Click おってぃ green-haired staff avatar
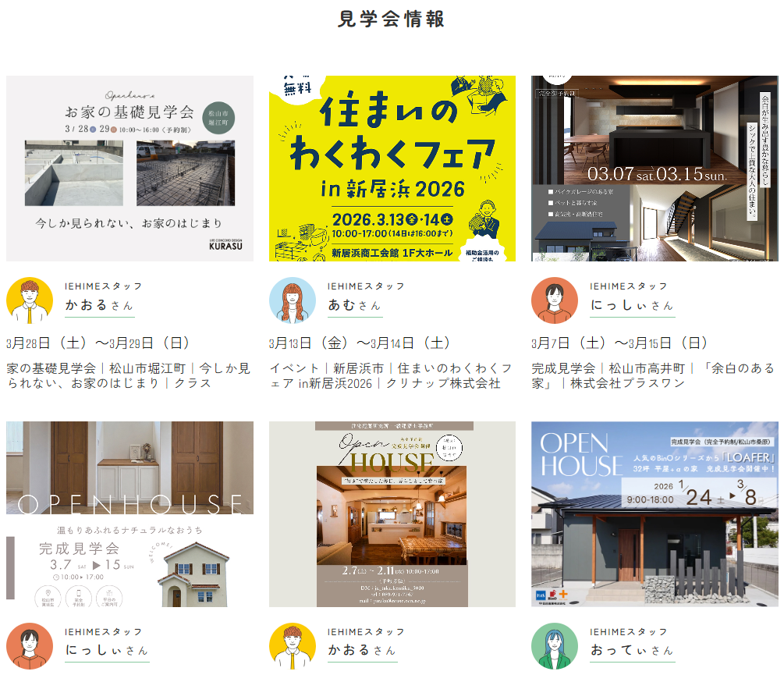The height and width of the screenshot is (675, 784). click(555, 645)
